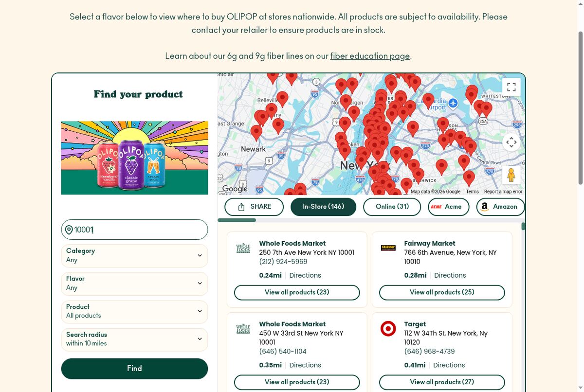Open map Terms link
Screen dimensions: 584x392
click(x=472, y=192)
